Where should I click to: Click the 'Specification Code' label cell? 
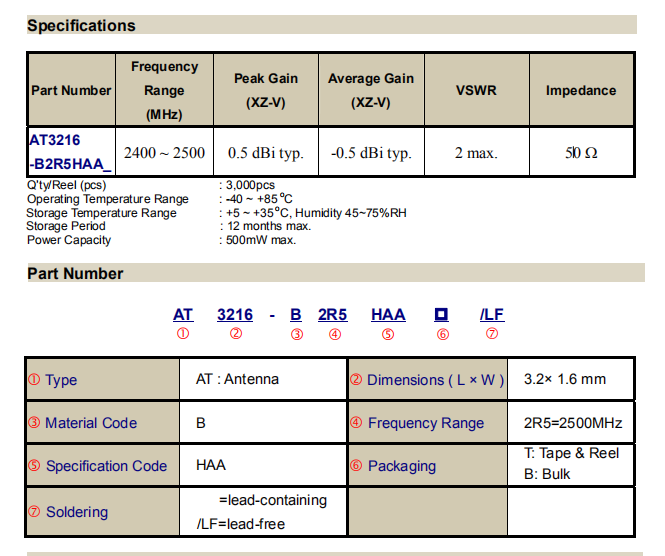pos(103,466)
